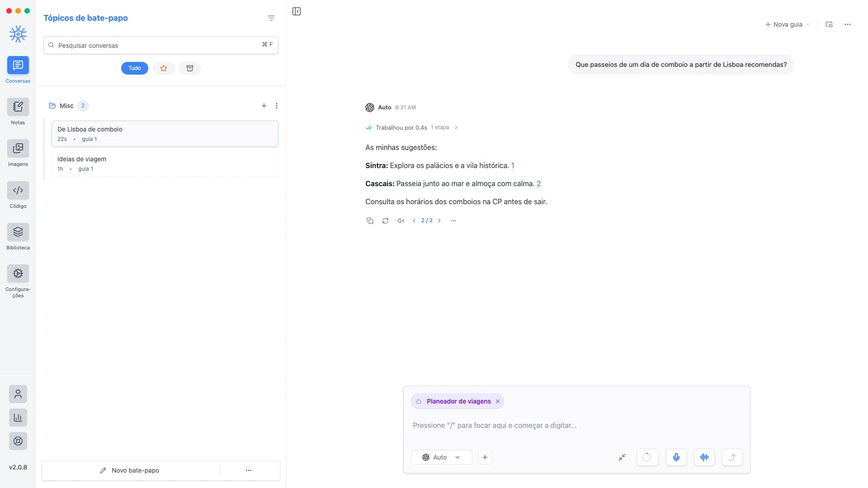The height and width of the screenshot is (488, 868).
Task: Show favorite conversations with star filter
Action: (x=164, y=68)
